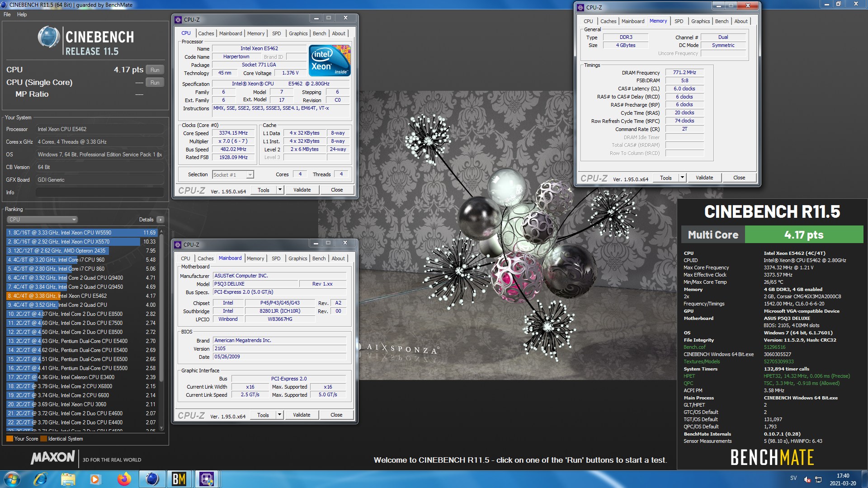This screenshot has width=868, height=488.
Task: Switch to BenchMate BM taskbar icon
Action: 179,479
